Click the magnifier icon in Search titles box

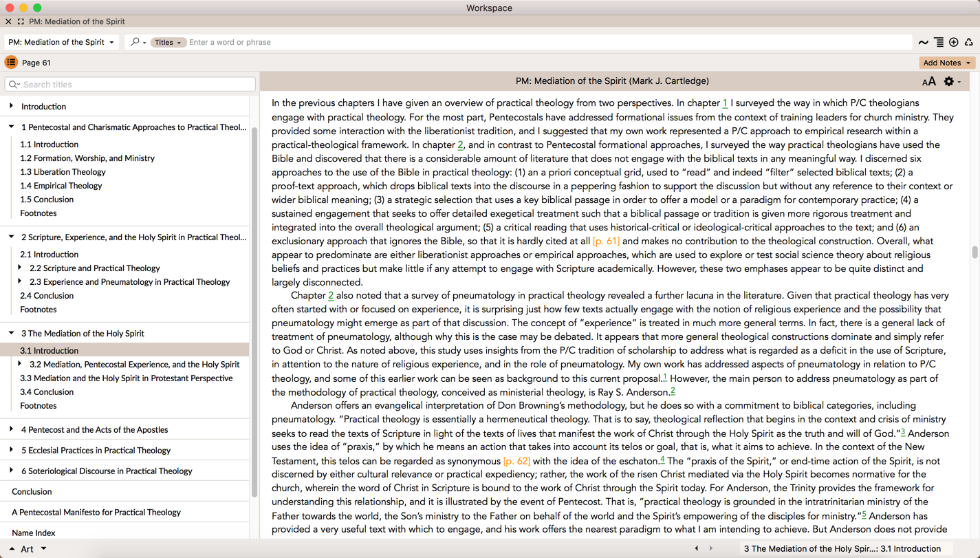14,85
